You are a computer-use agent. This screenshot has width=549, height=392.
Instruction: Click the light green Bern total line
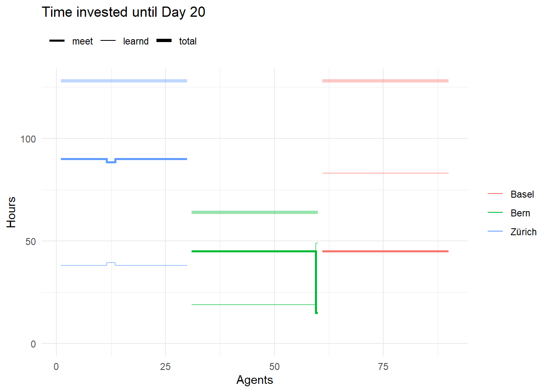(254, 212)
